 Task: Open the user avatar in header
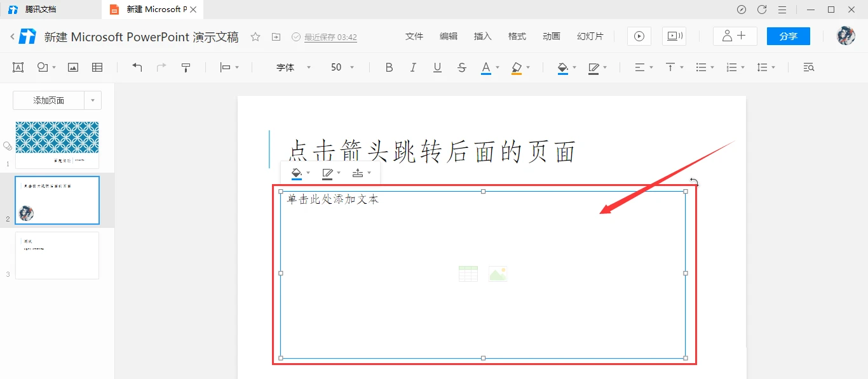coord(846,36)
